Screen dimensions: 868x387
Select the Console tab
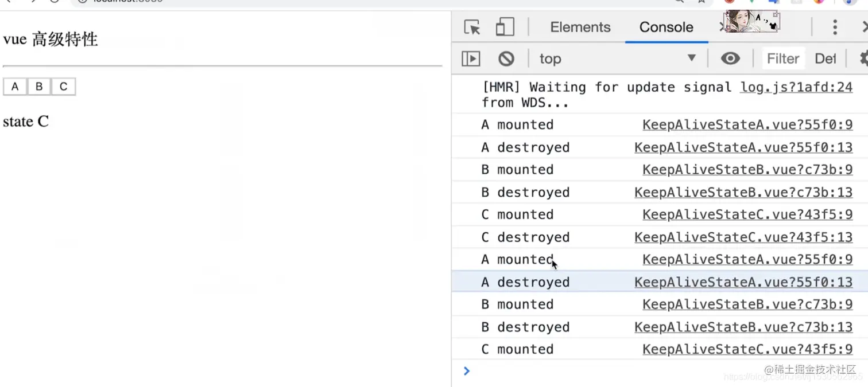[x=666, y=27]
